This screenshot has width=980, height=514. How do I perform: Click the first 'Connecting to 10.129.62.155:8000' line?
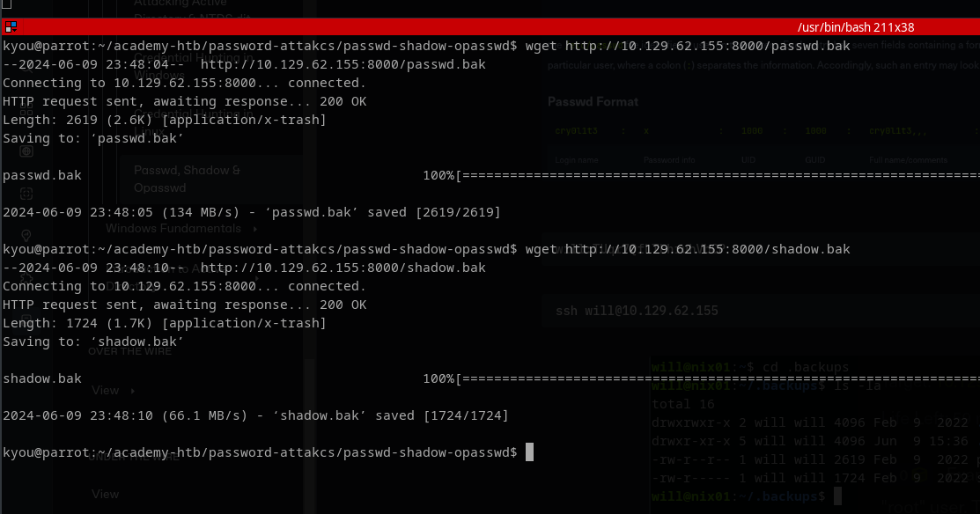pos(184,83)
